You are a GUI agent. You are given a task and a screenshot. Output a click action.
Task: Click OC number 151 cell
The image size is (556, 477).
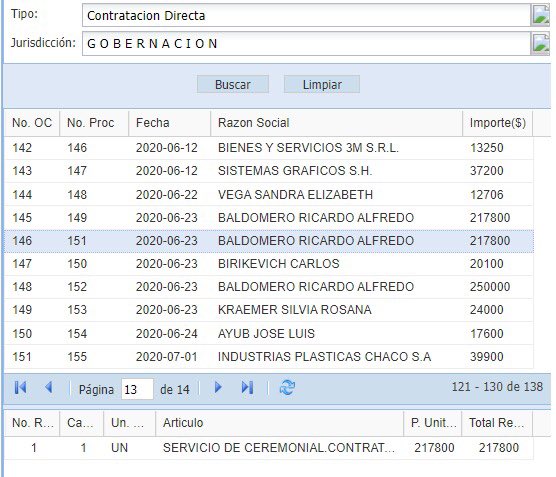pos(22,356)
